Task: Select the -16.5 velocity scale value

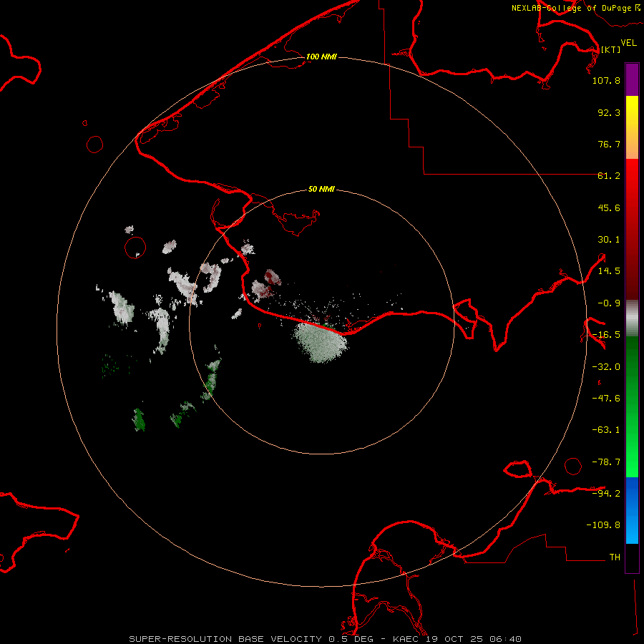Action: pyautogui.click(x=606, y=335)
